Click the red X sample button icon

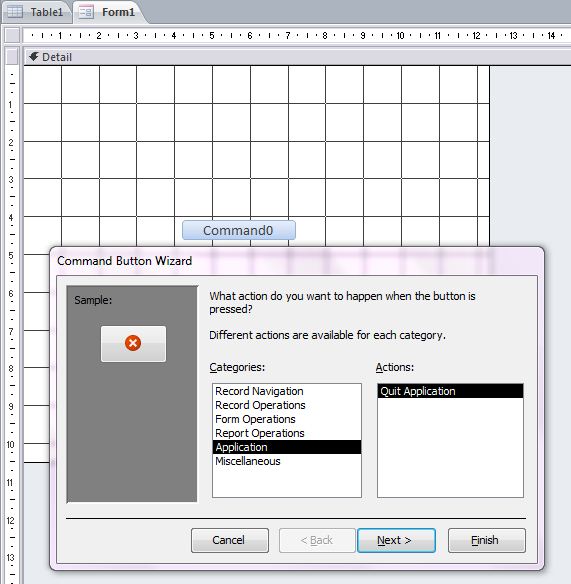(133, 343)
